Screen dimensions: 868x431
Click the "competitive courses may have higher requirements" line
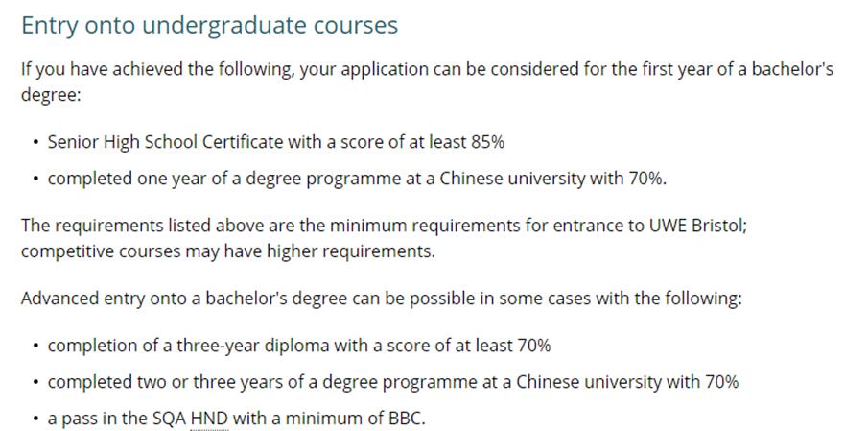(x=228, y=251)
